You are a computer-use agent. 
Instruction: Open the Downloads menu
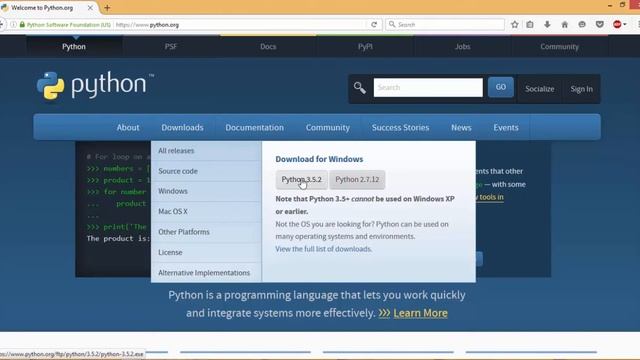pos(182,127)
